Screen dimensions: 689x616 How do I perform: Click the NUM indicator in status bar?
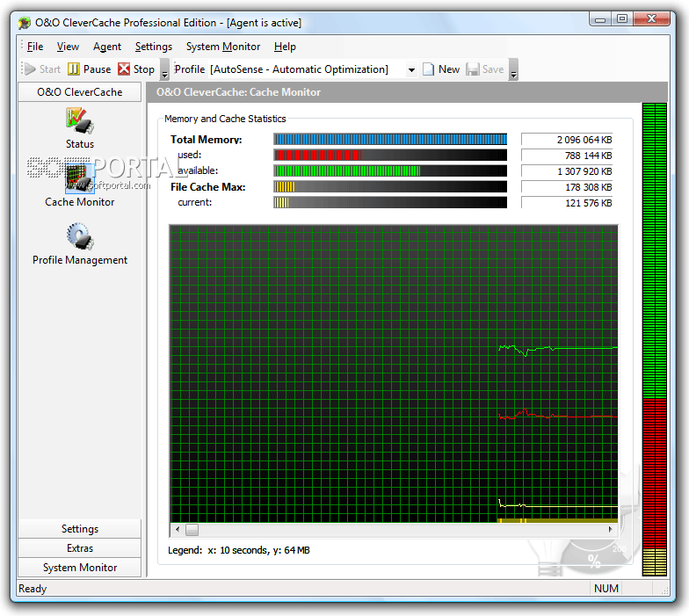point(606,589)
